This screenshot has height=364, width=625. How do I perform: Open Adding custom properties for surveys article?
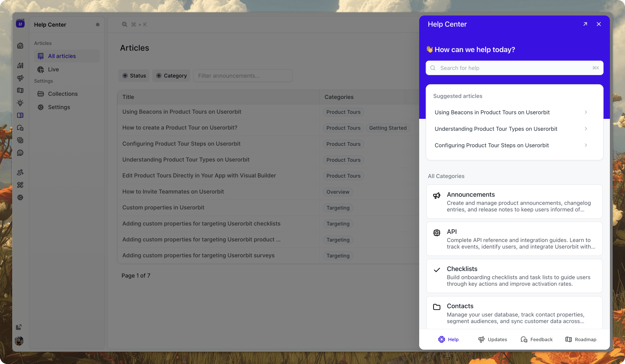pos(198,256)
